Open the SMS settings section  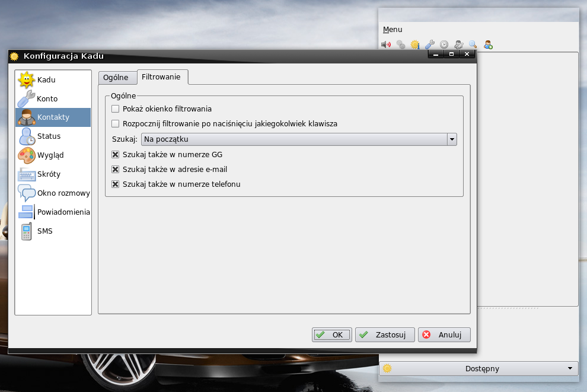[x=53, y=231]
